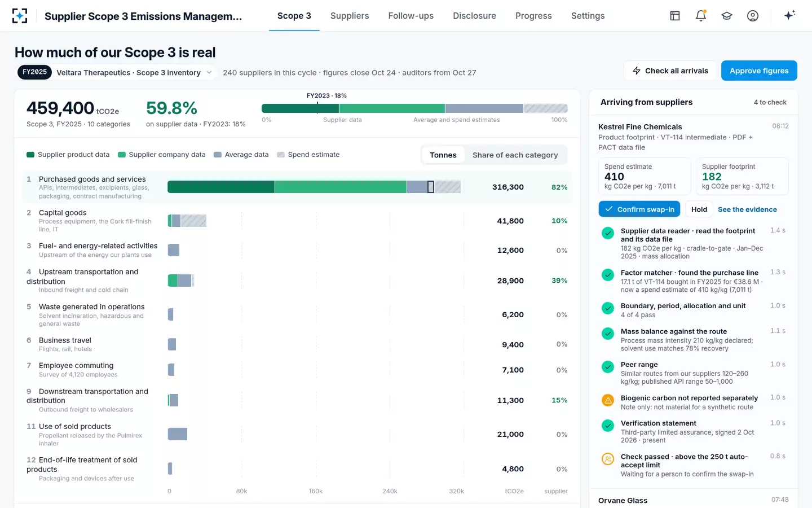Select the Scope 3 tab

(294, 16)
